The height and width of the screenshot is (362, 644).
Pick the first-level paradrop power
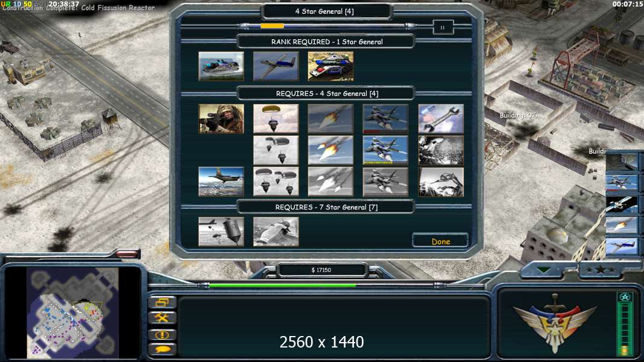(276, 119)
